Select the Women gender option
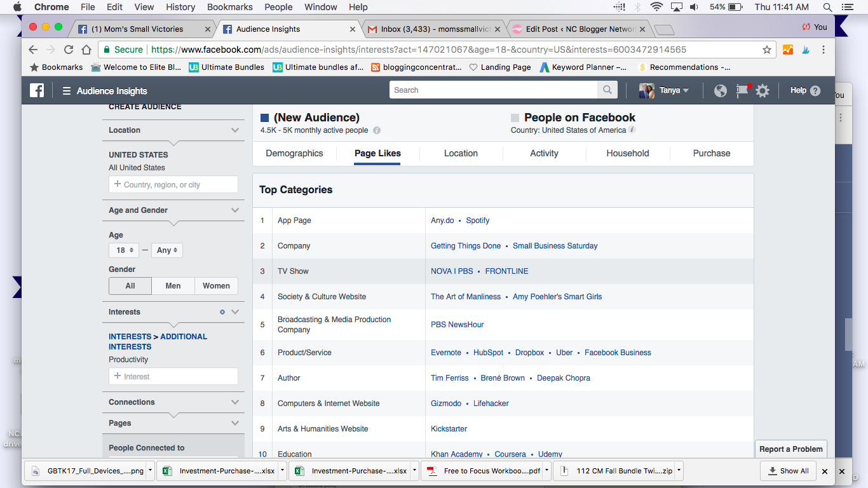This screenshot has height=488, width=868. (x=216, y=286)
